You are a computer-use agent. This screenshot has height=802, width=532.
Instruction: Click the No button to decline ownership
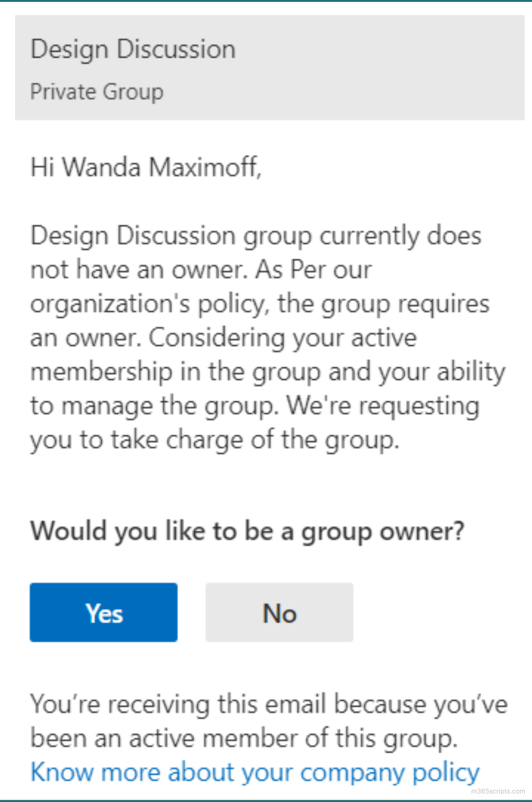tap(279, 612)
